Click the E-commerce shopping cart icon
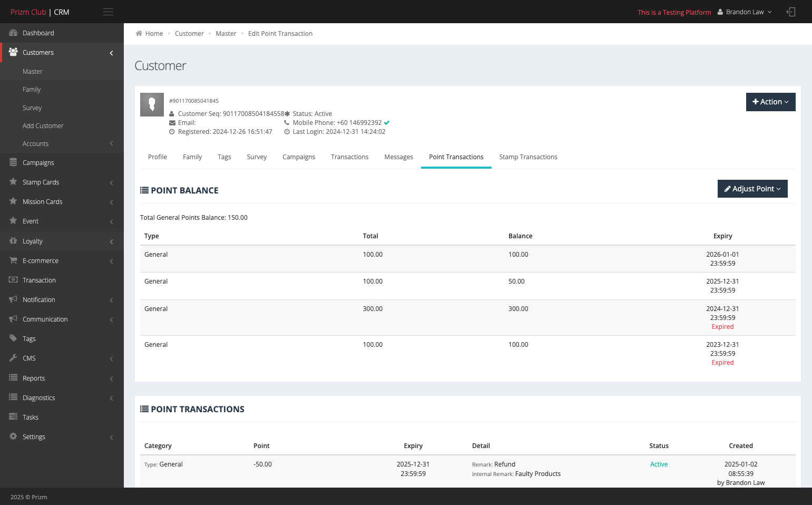The image size is (812, 505). click(x=13, y=260)
